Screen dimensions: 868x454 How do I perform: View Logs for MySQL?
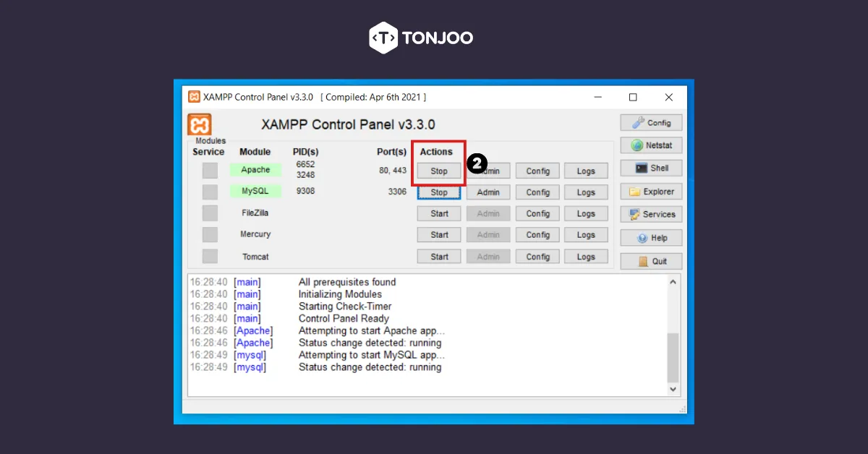(586, 192)
